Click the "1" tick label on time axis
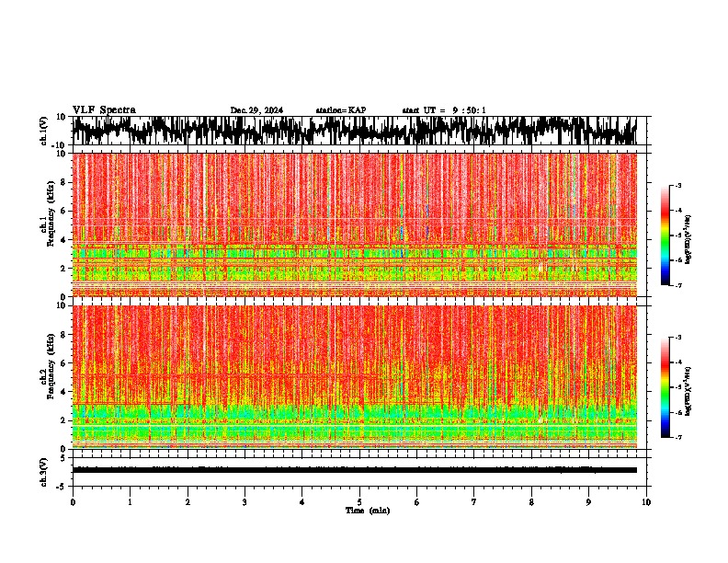This screenshot has width=728, height=563. [x=130, y=502]
